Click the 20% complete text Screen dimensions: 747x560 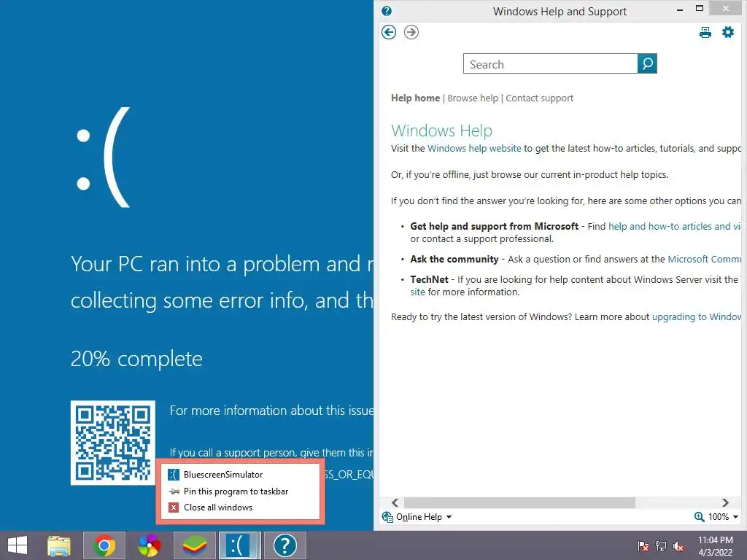(136, 359)
